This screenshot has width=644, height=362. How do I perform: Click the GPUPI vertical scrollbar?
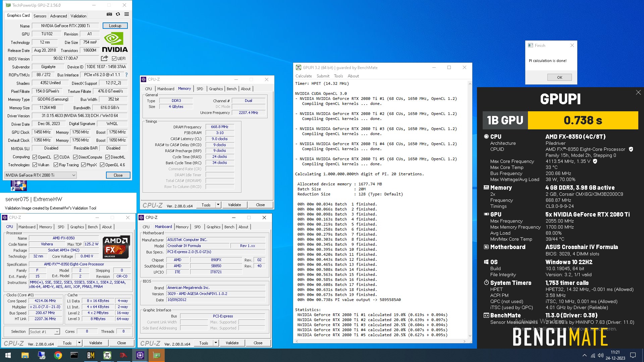(470, 209)
